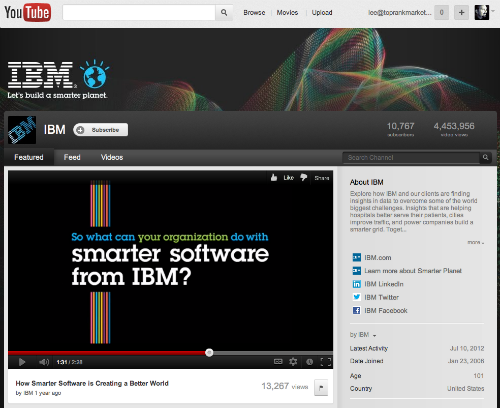
Task: Click the video frame to play
Action: (x=170, y=260)
